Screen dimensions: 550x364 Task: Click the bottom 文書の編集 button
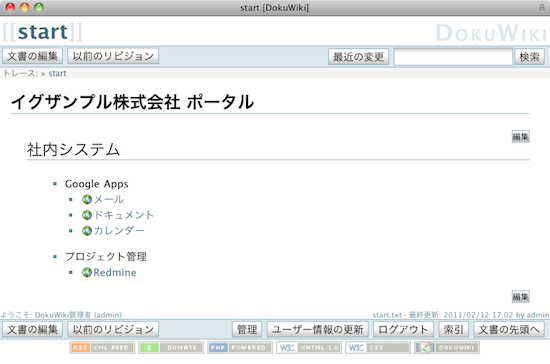click(33, 329)
